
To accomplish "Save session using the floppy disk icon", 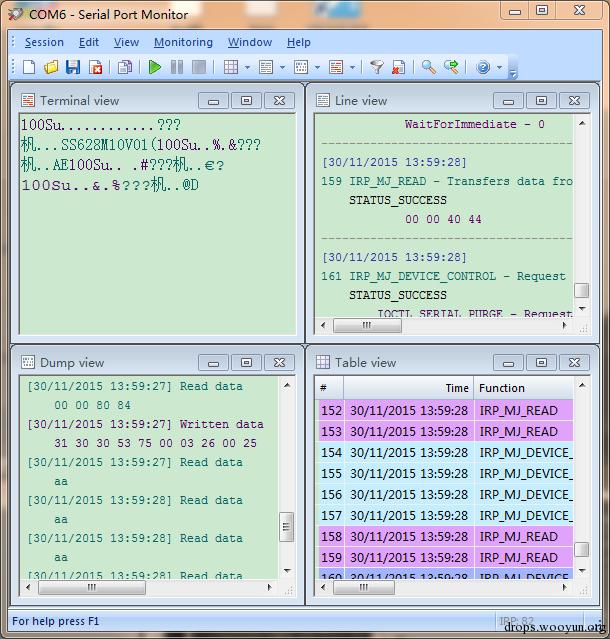I will [73, 67].
